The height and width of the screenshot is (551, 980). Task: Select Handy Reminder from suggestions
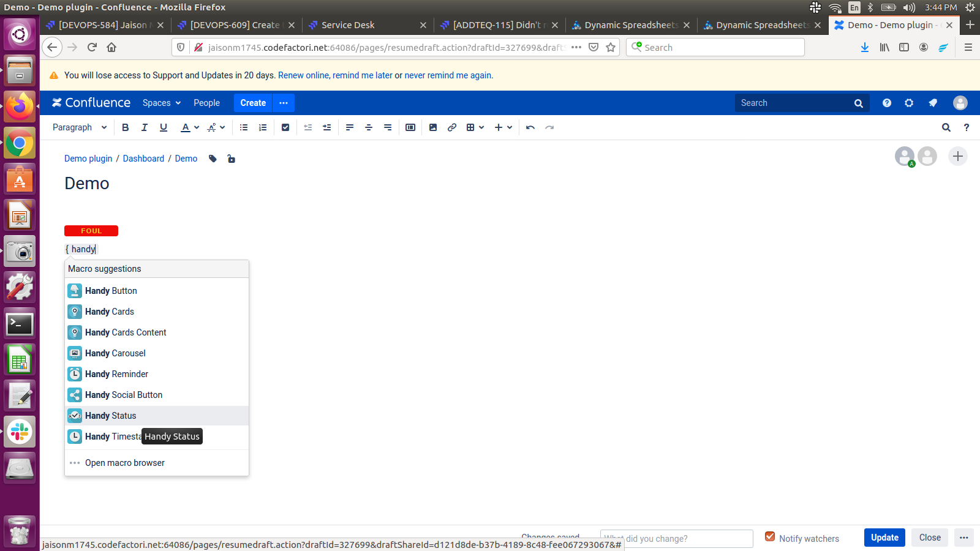click(157, 374)
